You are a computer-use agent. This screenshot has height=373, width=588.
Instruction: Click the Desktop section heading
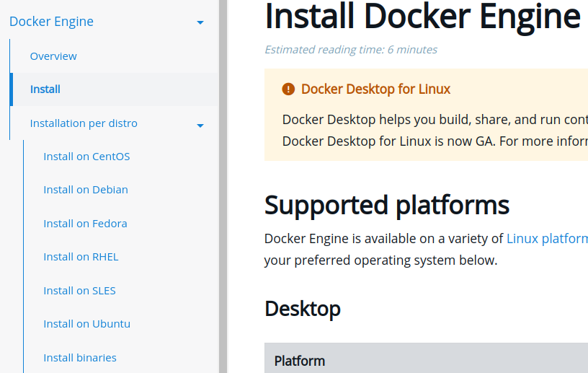(303, 309)
